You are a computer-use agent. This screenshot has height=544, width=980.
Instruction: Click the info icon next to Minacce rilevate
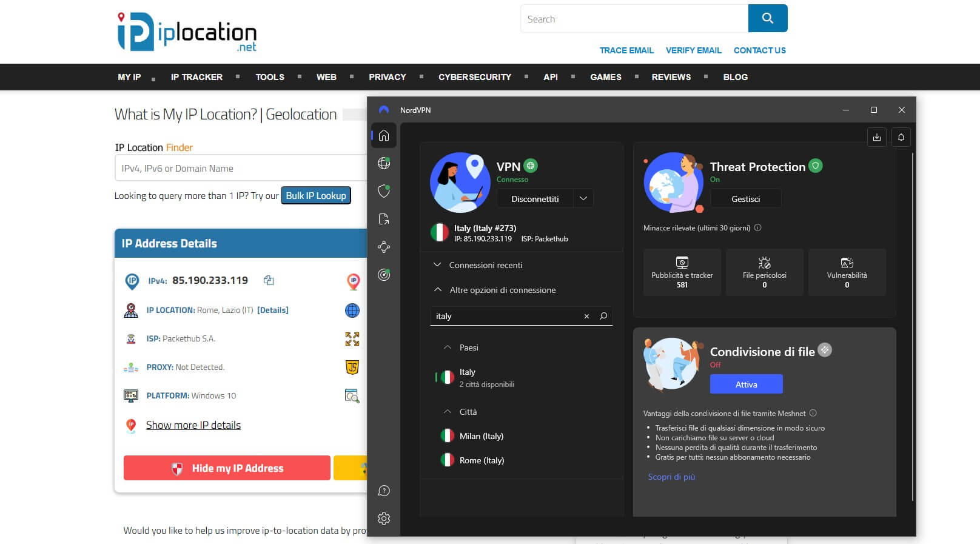758,228
